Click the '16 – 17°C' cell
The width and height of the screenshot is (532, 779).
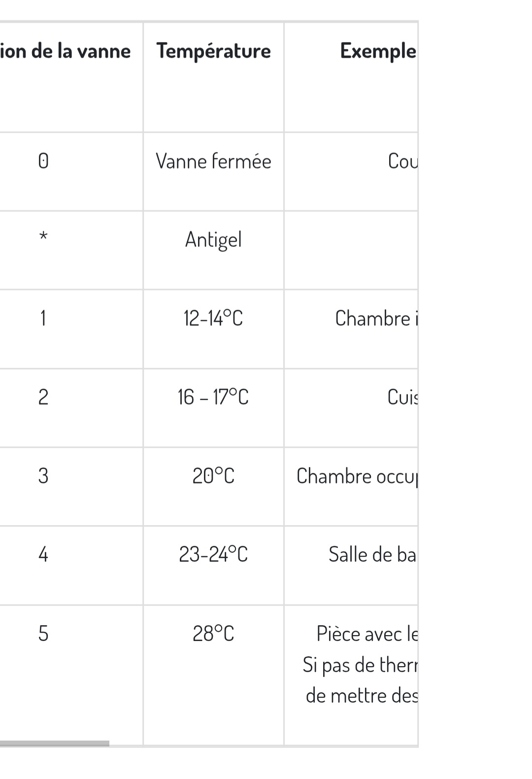[213, 397]
